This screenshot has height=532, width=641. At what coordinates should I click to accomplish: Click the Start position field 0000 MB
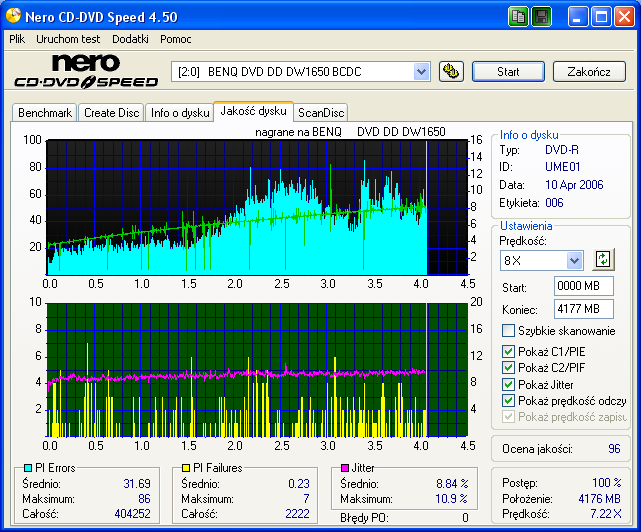tap(584, 286)
